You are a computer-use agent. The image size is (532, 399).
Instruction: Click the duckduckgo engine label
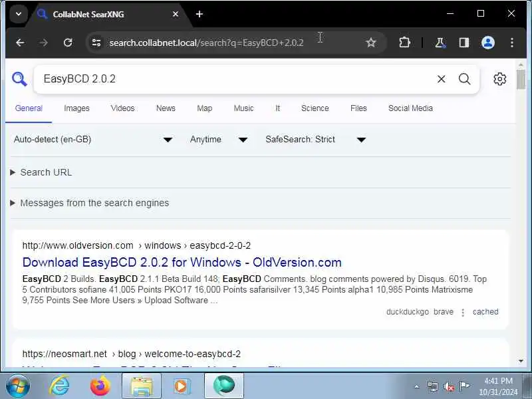tap(408, 312)
